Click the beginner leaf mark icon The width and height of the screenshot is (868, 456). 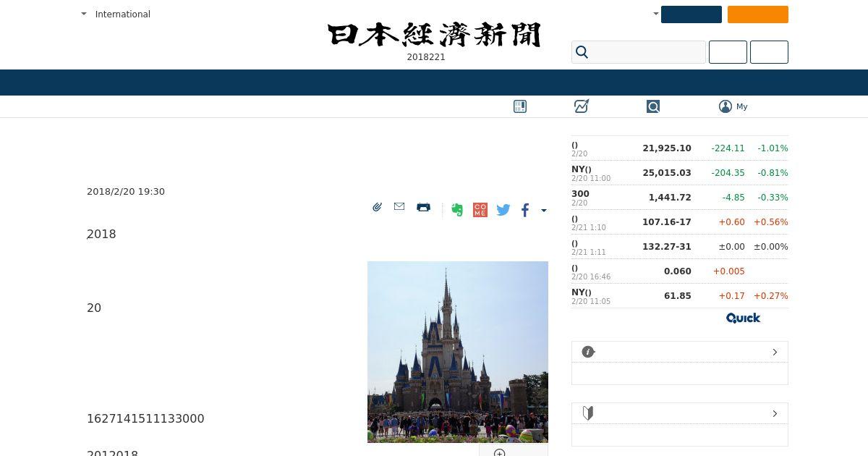[x=588, y=413]
